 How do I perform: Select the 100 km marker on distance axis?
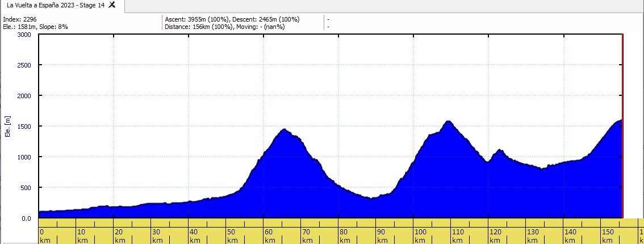tap(420, 236)
